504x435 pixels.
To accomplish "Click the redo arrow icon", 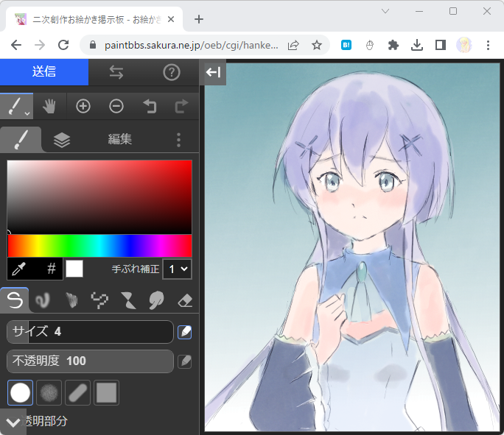I will point(181,106).
